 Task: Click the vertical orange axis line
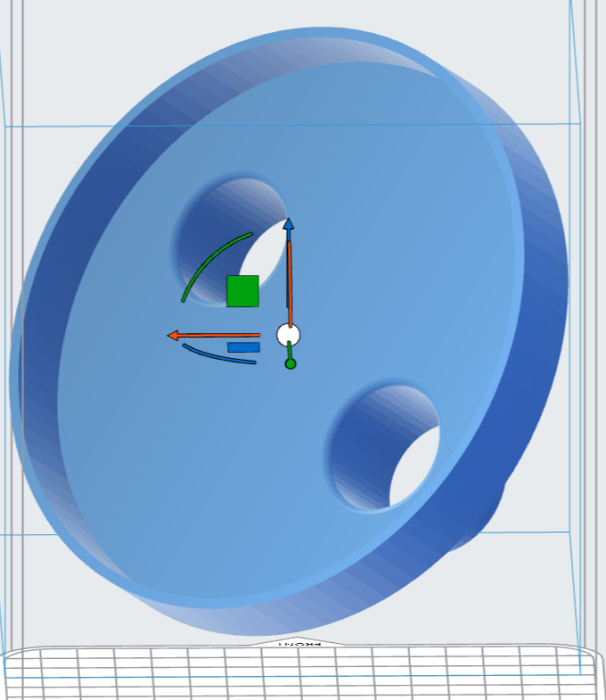click(290, 280)
